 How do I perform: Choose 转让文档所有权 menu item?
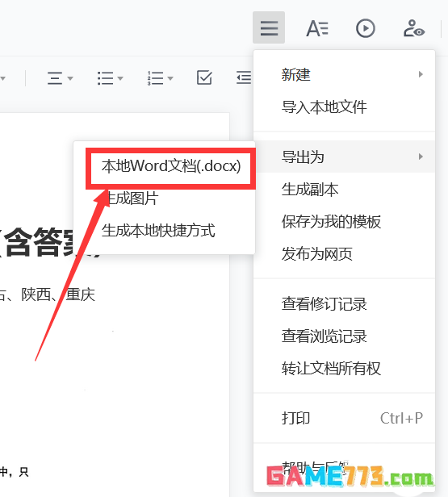(344, 368)
